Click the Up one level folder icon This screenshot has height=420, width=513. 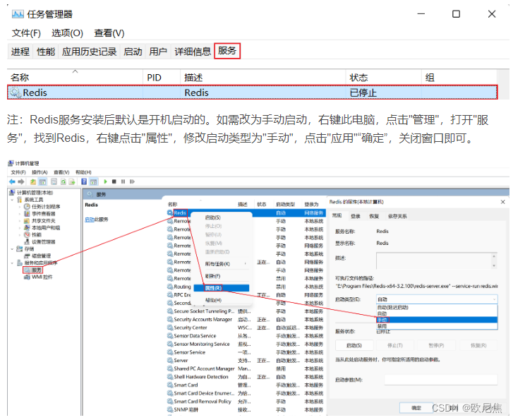click(x=33, y=181)
